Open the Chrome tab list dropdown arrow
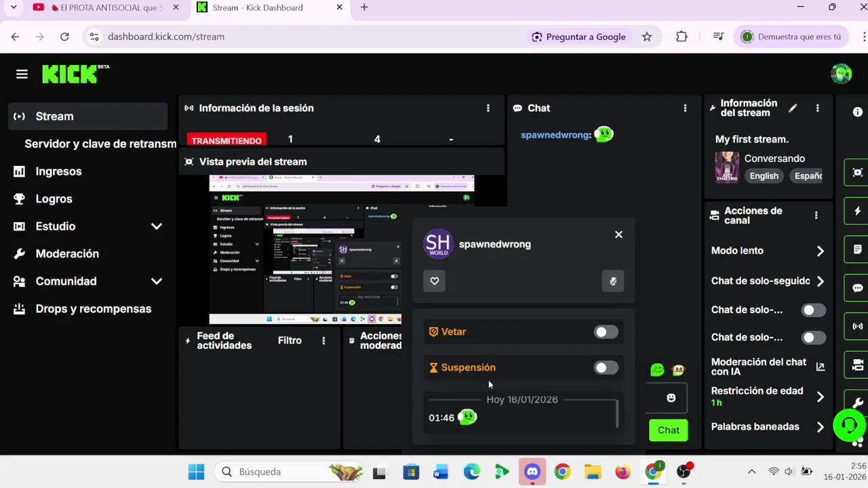 pyautogui.click(x=13, y=7)
